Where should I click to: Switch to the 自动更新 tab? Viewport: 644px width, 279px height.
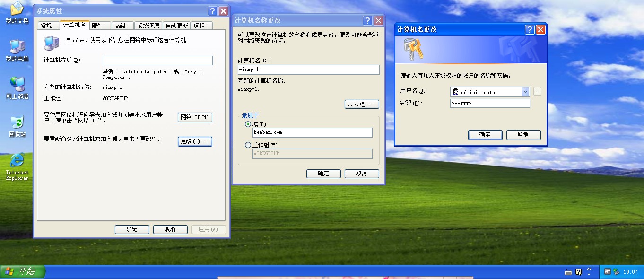pyautogui.click(x=177, y=26)
